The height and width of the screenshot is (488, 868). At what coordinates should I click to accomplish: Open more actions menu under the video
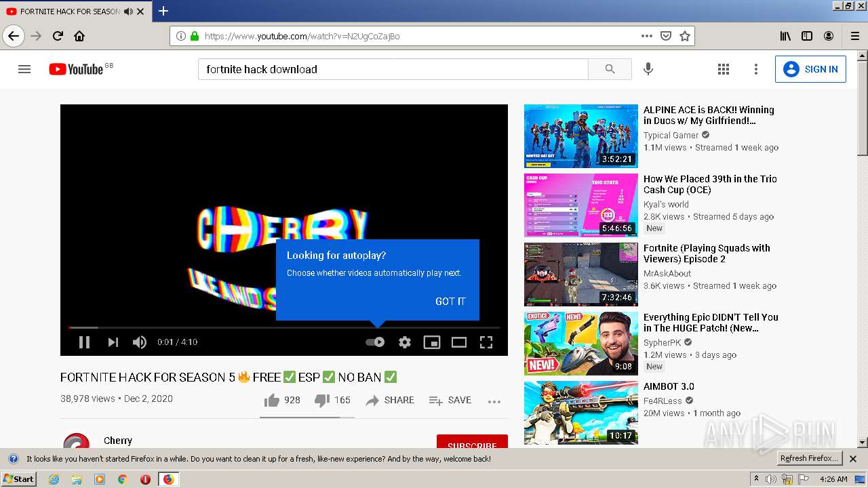(494, 401)
